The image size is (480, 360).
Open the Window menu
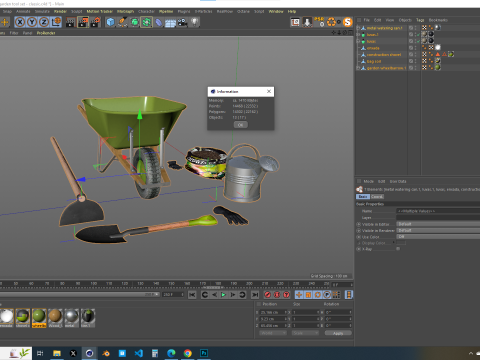[276, 11]
